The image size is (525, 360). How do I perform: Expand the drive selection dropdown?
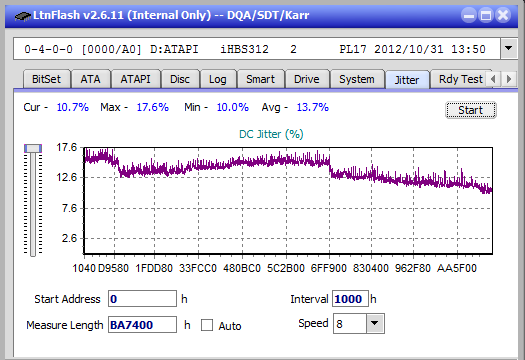[x=509, y=49]
